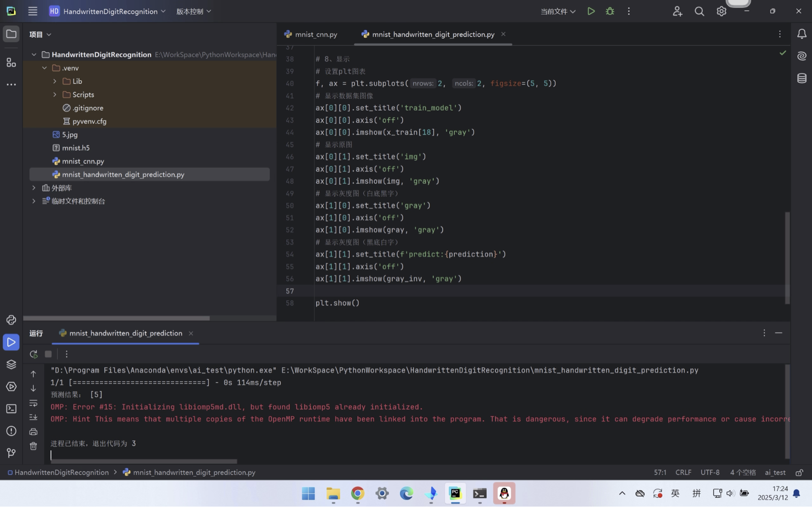Image resolution: width=812 pixels, height=507 pixels.
Task: Open the 当前文件 run configuration dropdown
Action: click(558, 11)
